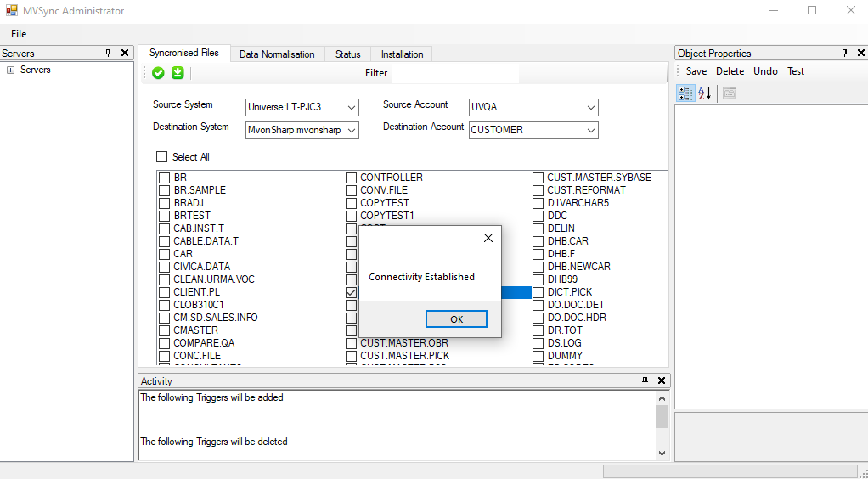The image size is (868, 479).
Task: Check the CMASTER checkbox
Action: 165,330
